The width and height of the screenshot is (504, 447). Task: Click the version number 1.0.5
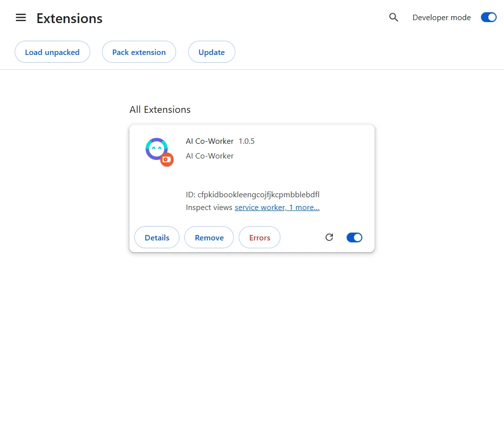coord(247,141)
